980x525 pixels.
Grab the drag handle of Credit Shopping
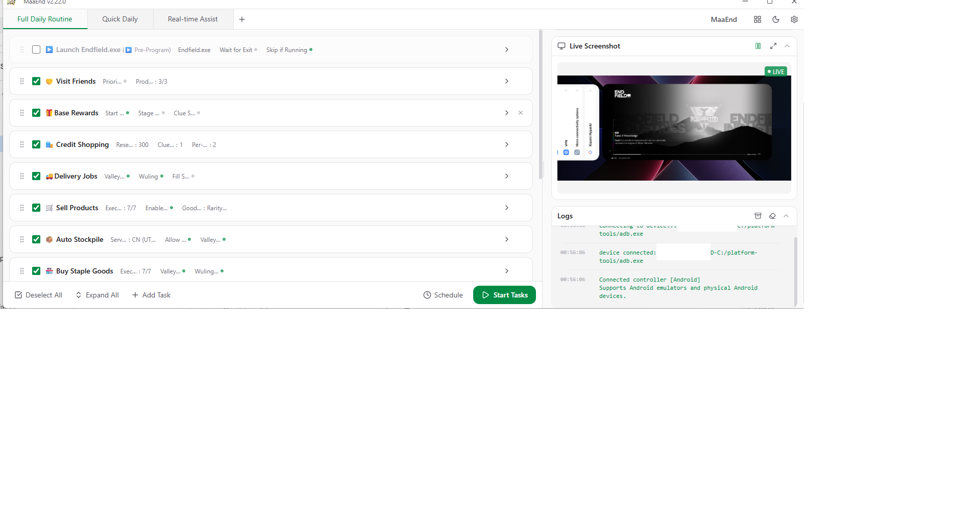coord(22,144)
